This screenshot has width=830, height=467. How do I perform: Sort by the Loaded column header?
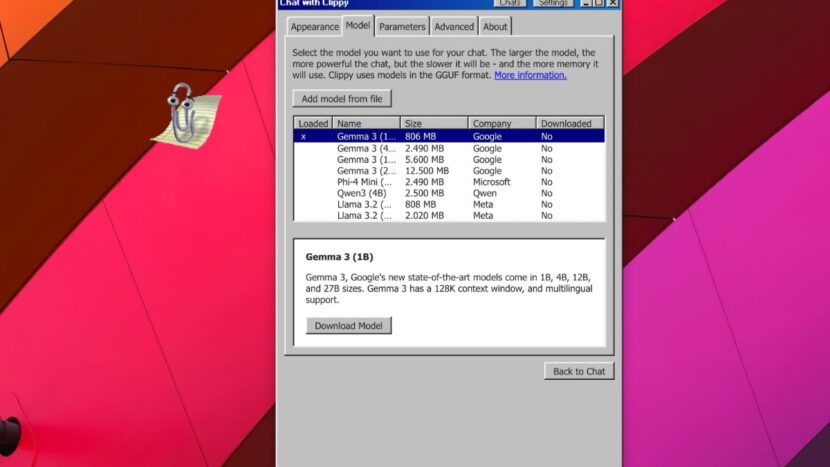[313, 123]
